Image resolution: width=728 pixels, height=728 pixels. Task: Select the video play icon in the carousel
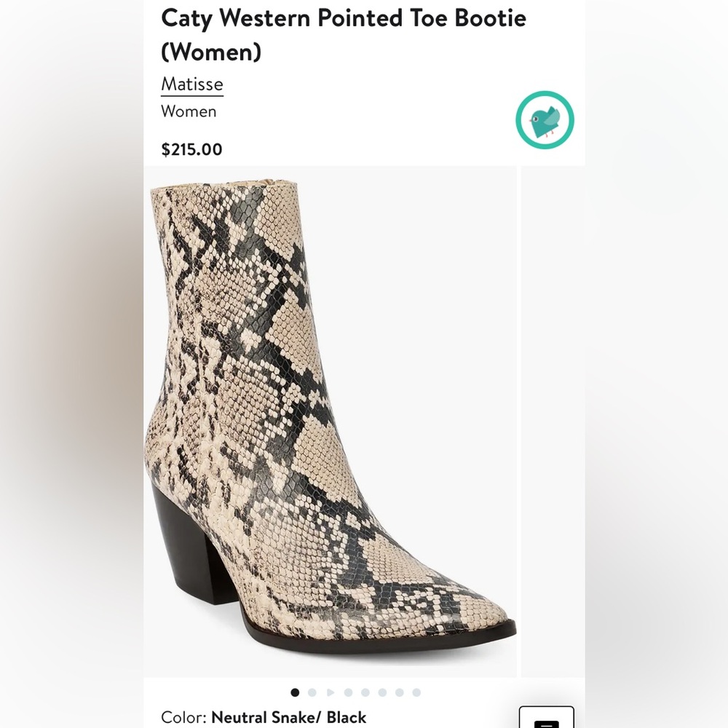[x=331, y=692]
